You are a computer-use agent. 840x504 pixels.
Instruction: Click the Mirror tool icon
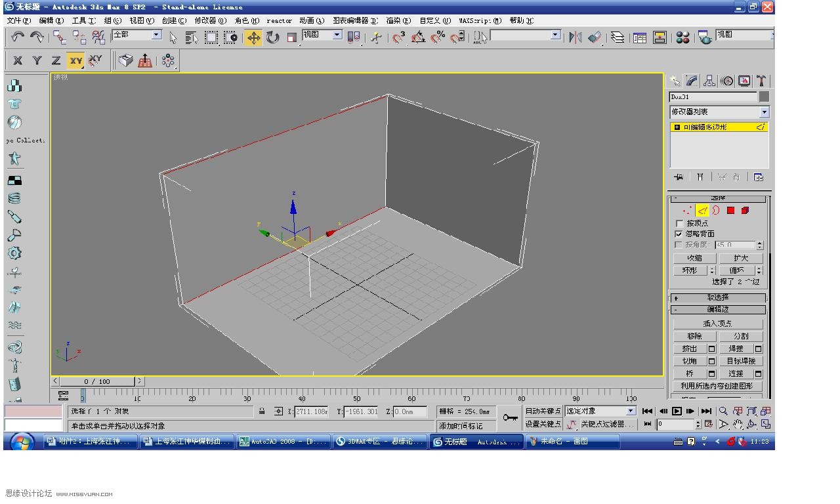(x=576, y=37)
